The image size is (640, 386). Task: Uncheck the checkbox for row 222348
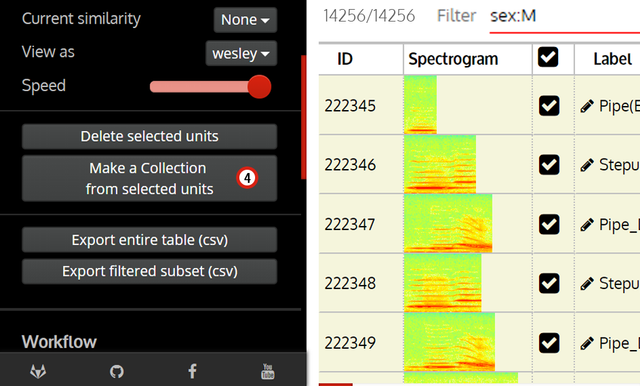pyautogui.click(x=549, y=283)
